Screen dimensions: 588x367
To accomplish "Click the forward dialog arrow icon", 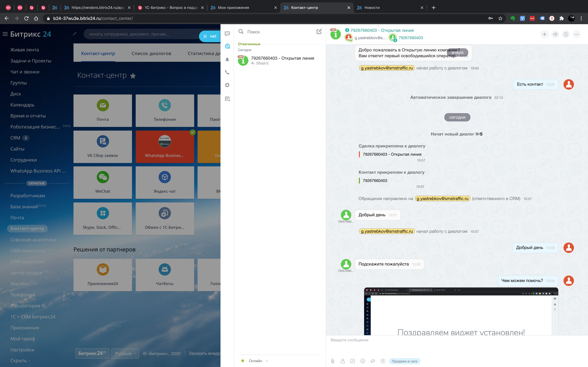I will [x=555, y=34].
